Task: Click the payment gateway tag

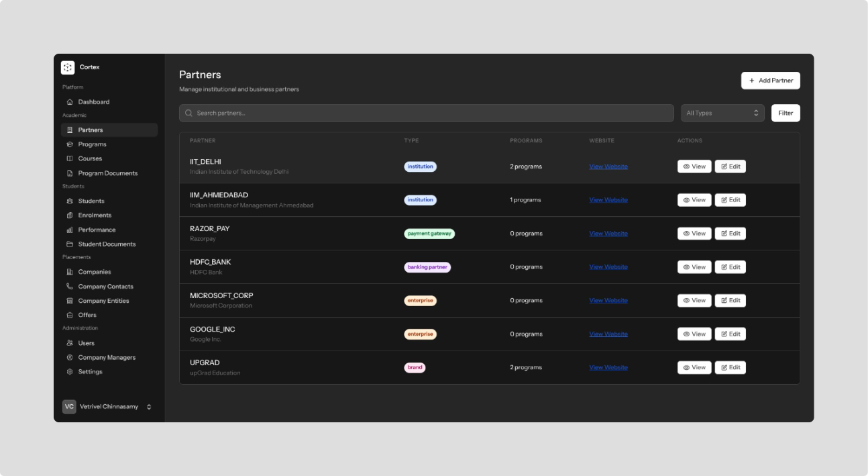Action: point(429,234)
